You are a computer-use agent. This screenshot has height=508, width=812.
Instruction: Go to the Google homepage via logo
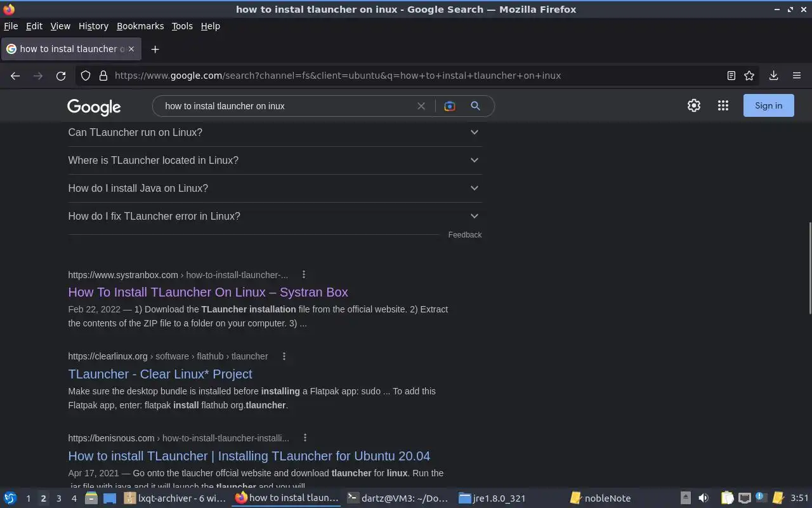(x=94, y=107)
